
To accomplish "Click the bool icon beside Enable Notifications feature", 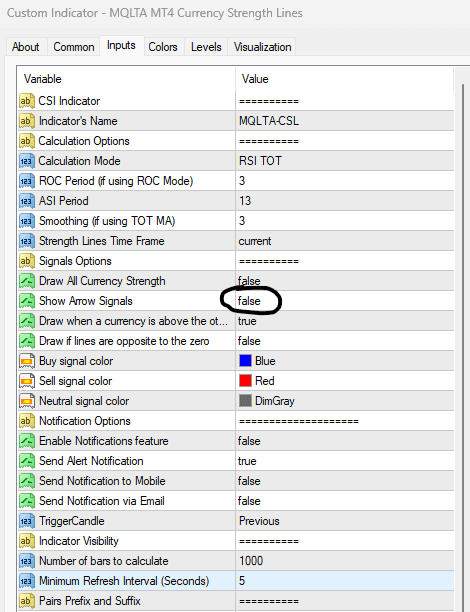I will click(27, 441).
